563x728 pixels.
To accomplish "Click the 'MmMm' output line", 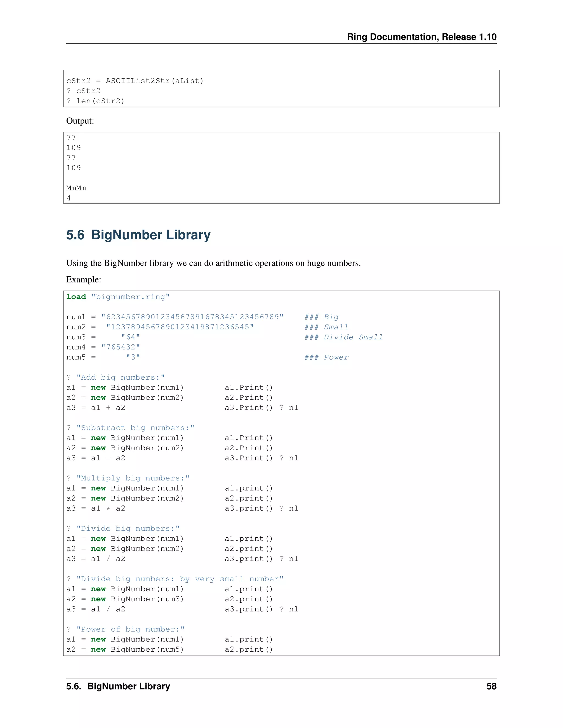I will 76,188.
